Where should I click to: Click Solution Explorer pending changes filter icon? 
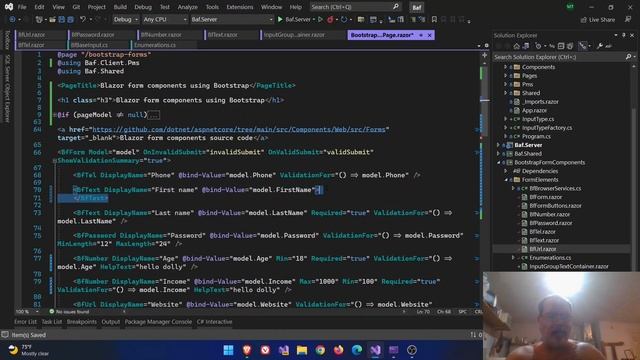coord(538,46)
